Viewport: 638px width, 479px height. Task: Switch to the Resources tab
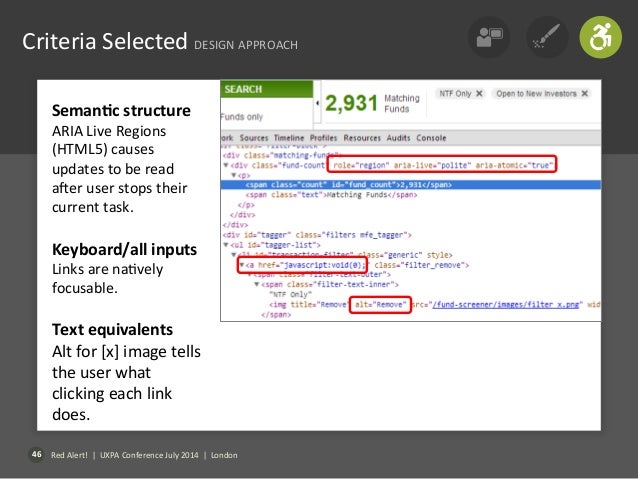(362, 138)
